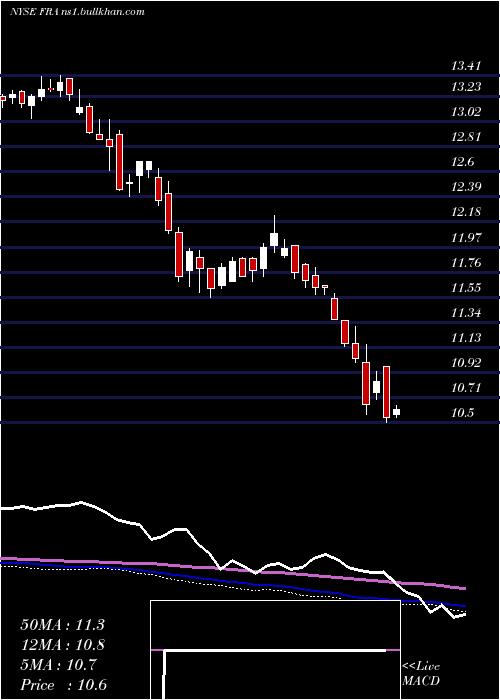Click the 12.39 price axis label

[x=466, y=187]
